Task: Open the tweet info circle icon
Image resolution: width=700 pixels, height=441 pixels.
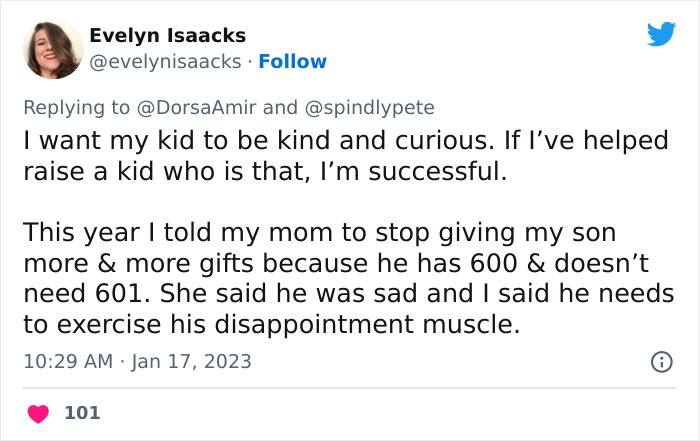Action: (661, 362)
